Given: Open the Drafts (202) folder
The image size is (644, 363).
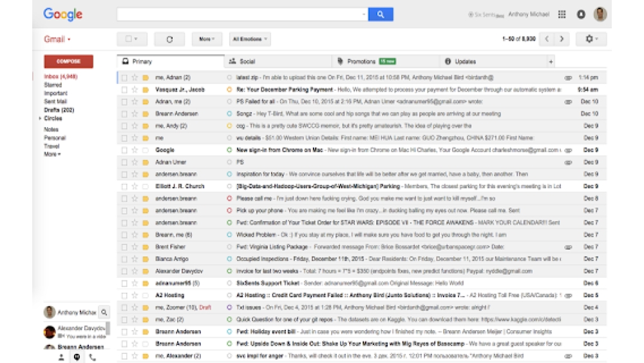Looking at the screenshot, I should click(x=59, y=110).
